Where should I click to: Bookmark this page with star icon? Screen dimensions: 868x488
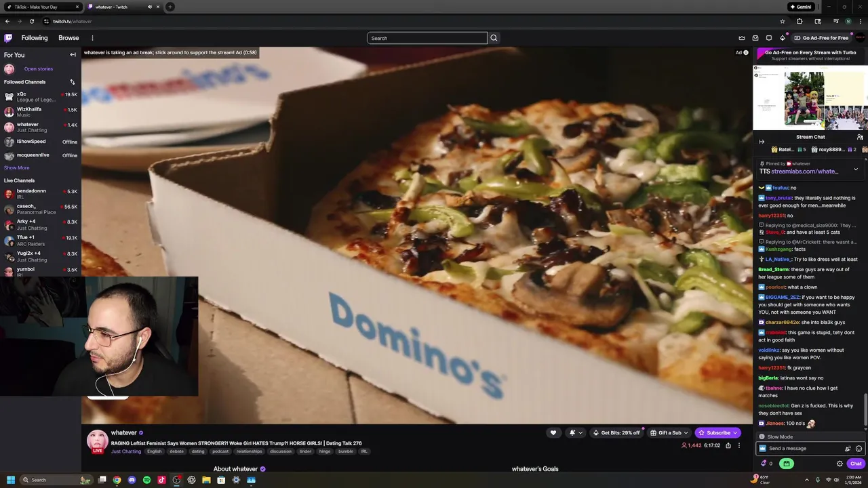pyautogui.click(x=782, y=21)
